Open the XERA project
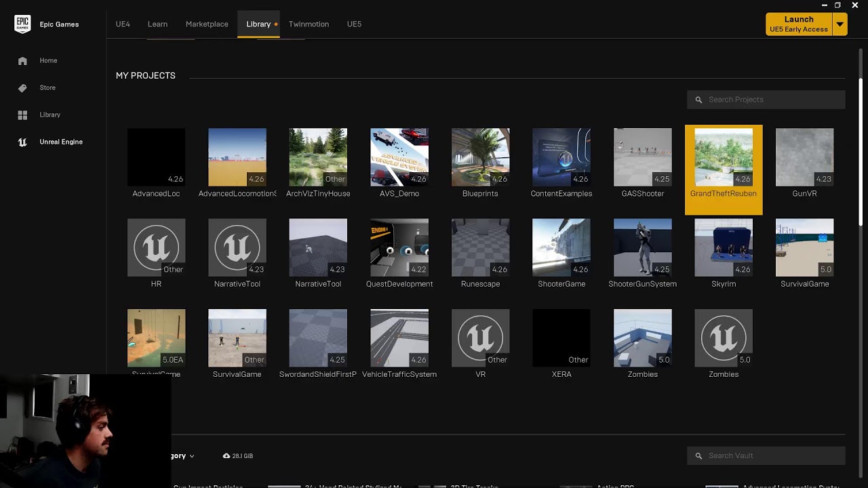This screenshot has height=488, width=868. [x=561, y=338]
